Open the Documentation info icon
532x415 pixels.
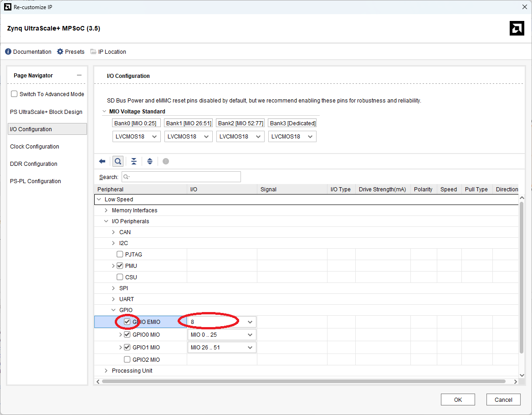pyautogui.click(x=8, y=51)
